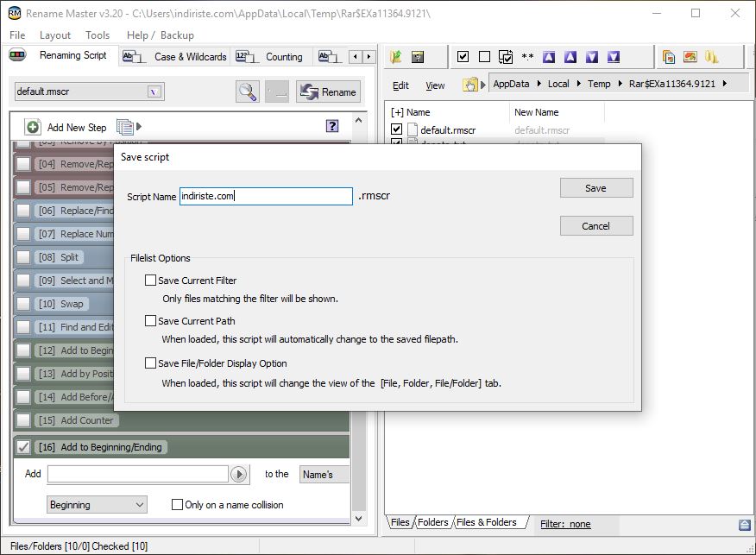Click the uncheck all files toolbar icon

tap(484, 57)
